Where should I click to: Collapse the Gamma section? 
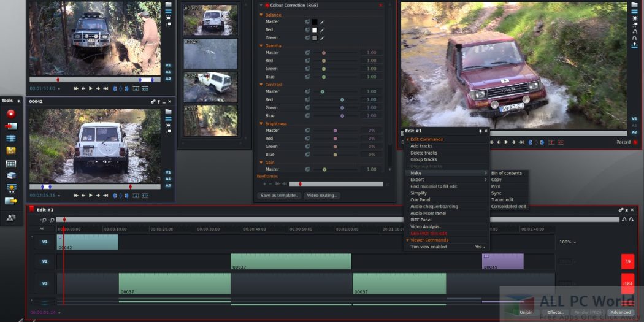[x=261, y=45]
